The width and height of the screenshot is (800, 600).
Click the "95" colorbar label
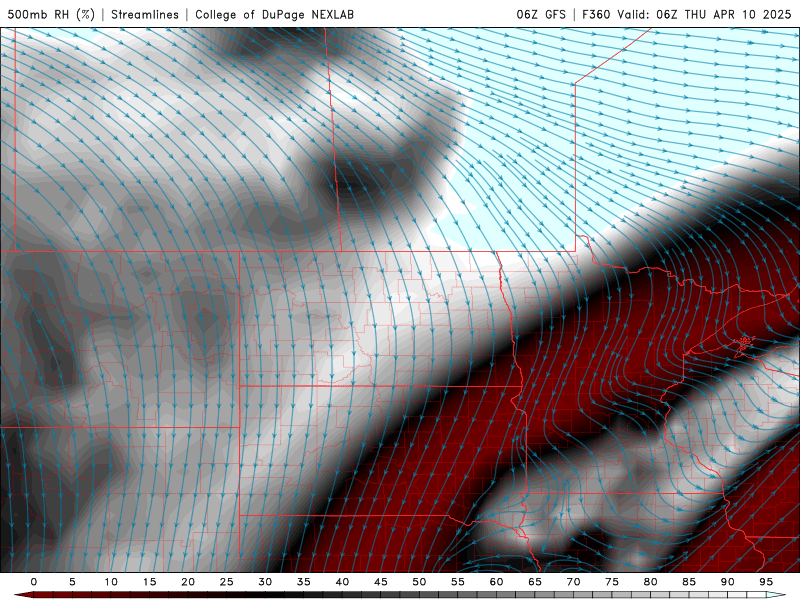coord(766,582)
